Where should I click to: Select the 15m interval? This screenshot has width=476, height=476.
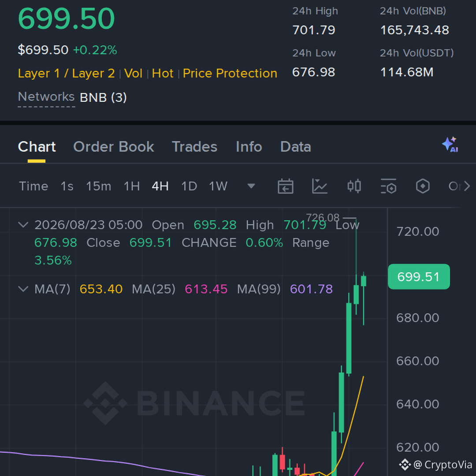tap(99, 186)
